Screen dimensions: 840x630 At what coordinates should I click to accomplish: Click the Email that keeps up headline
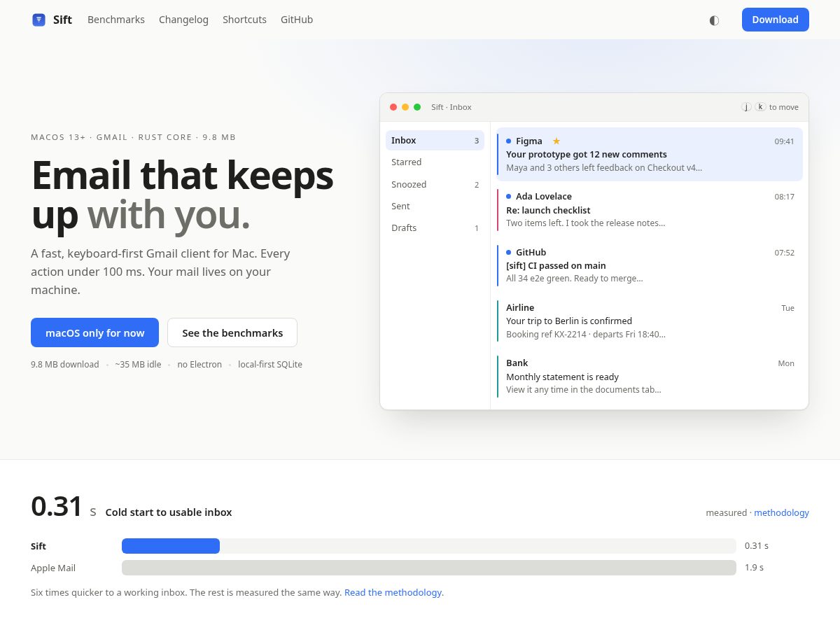pyautogui.click(x=182, y=195)
